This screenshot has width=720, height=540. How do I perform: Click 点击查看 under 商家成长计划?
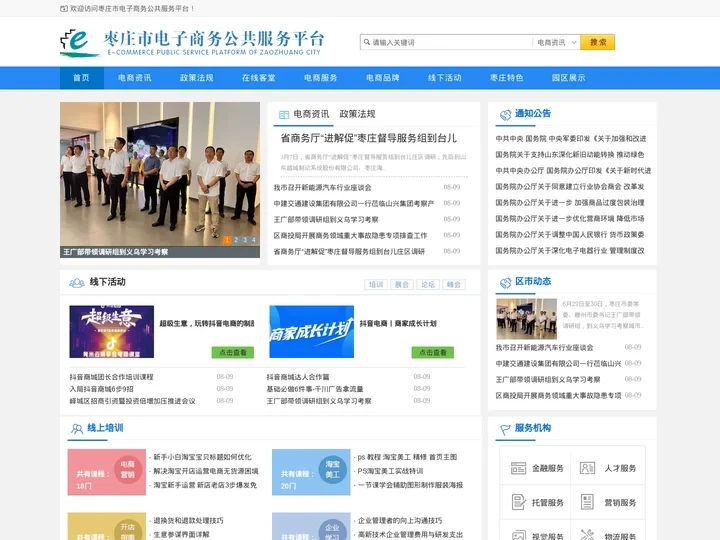pos(433,352)
